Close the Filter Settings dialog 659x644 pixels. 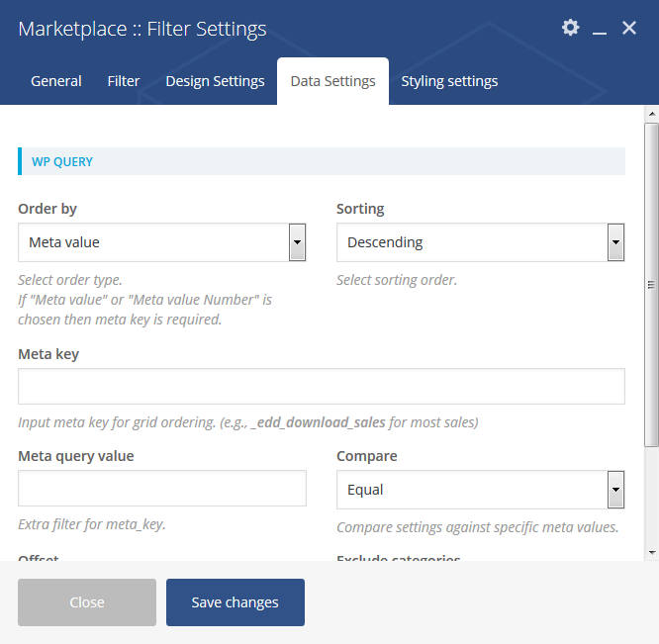(x=629, y=28)
